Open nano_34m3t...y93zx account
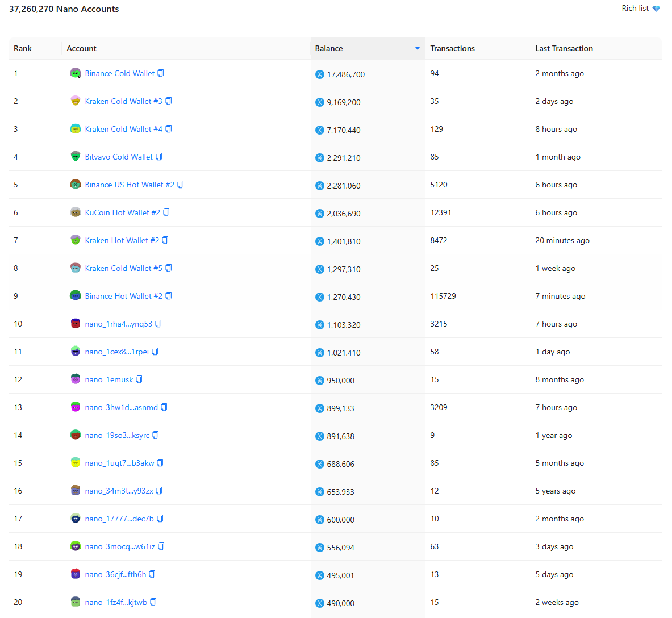 119,491
